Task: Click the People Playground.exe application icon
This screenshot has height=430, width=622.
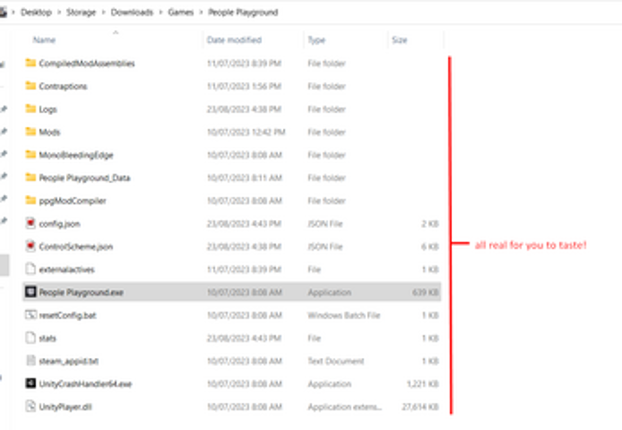Action: tap(31, 292)
